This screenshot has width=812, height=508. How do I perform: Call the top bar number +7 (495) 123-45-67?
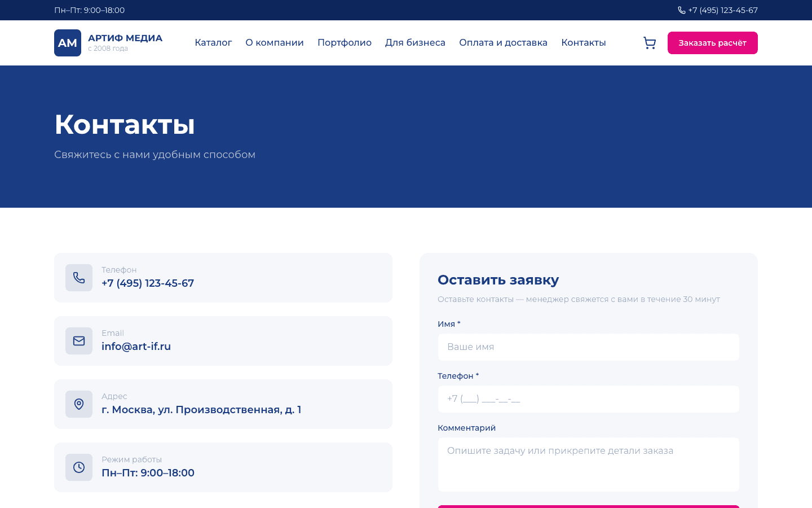[723, 10]
